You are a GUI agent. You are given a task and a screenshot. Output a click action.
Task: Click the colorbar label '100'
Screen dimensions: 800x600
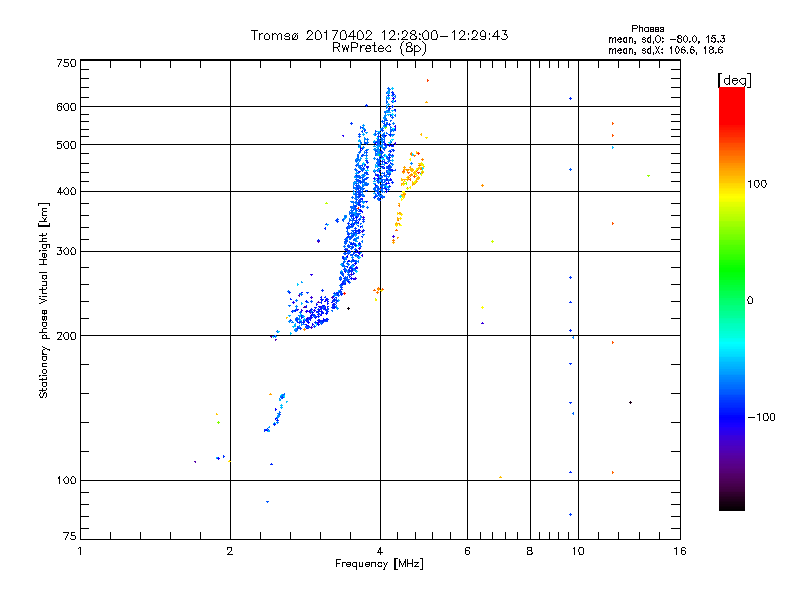pyautogui.click(x=757, y=184)
